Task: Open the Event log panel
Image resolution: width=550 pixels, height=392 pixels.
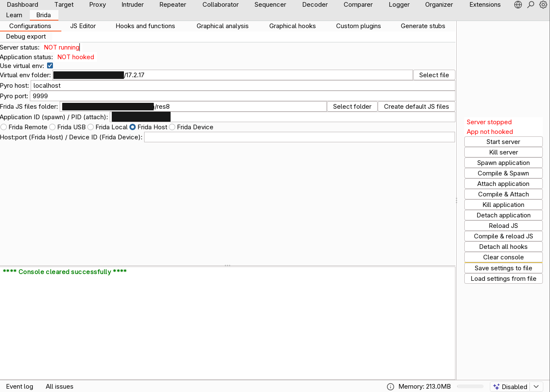Action: click(x=20, y=387)
